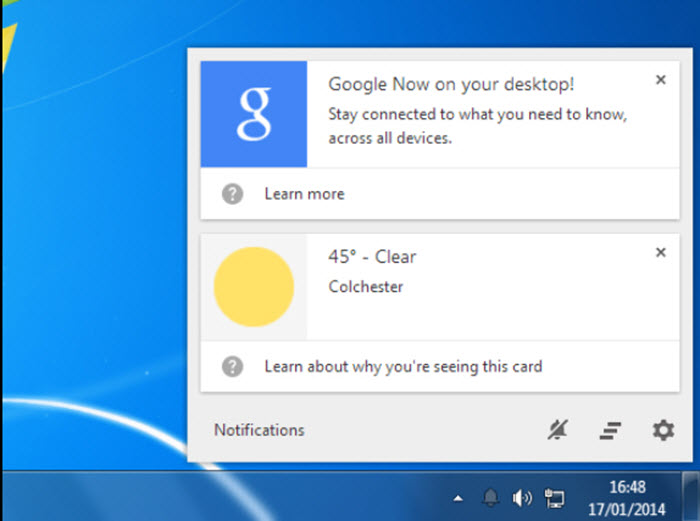Viewport: 700px width, 521px height.
Task: Open Chrome notifications bell in system tray
Action: pyautogui.click(x=491, y=497)
